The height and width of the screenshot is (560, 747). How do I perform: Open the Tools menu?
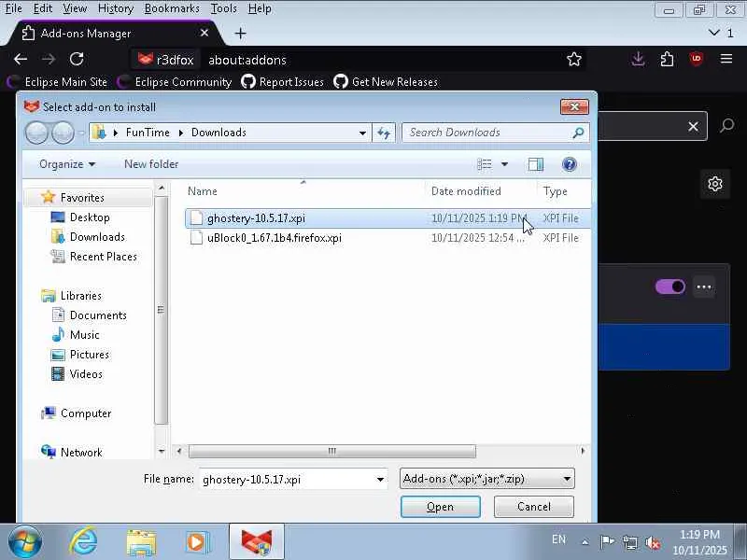click(223, 8)
